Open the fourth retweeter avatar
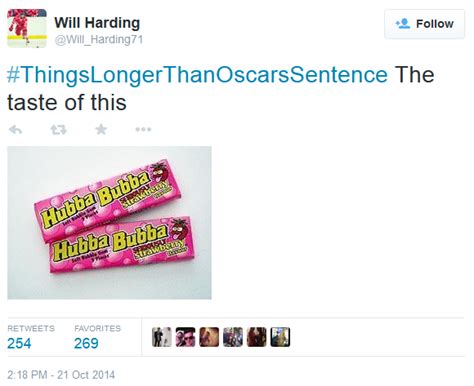 click(233, 337)
